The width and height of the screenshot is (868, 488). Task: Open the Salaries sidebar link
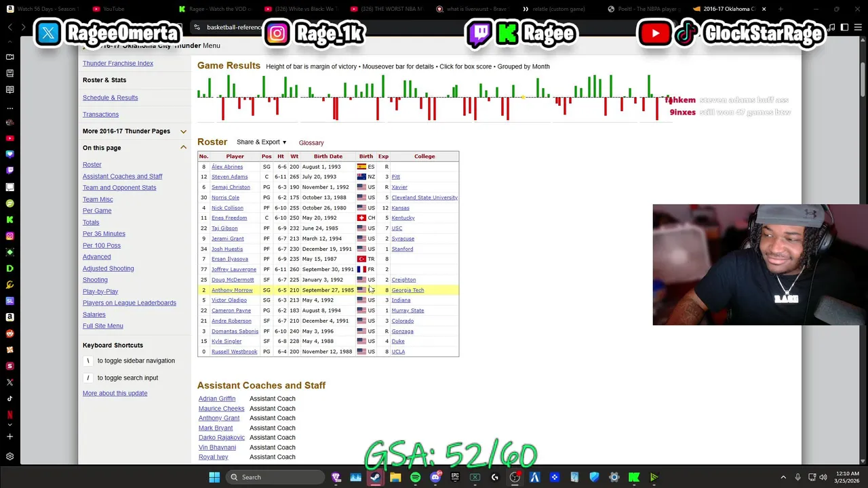click(x=94, y=314)
